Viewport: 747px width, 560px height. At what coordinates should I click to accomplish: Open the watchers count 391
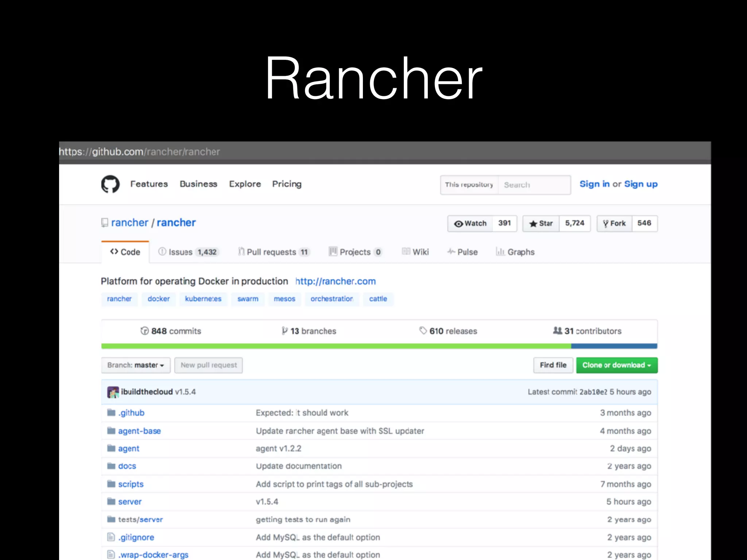504,223
